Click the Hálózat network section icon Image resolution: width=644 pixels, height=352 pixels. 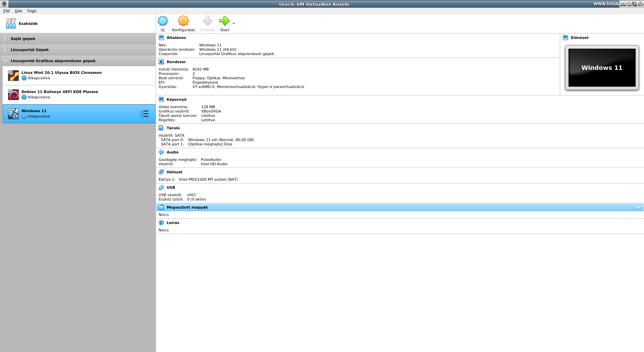(x=161, y=172)
